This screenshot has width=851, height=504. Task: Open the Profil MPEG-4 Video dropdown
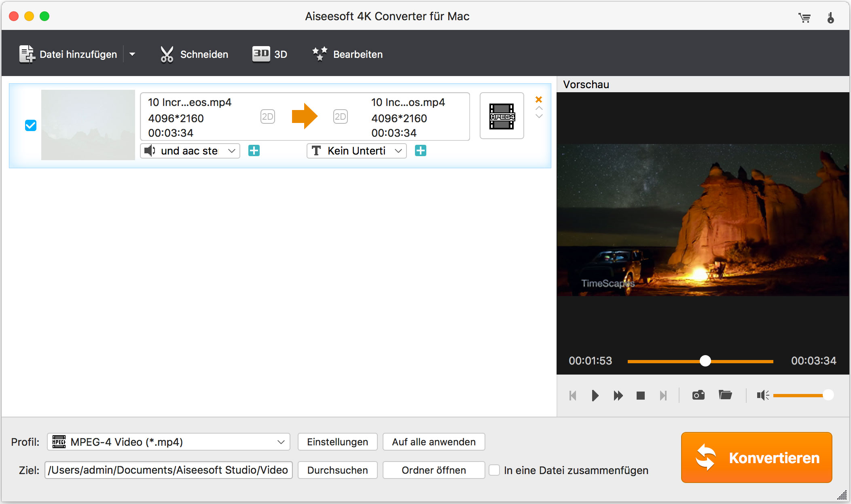(169, 442)
